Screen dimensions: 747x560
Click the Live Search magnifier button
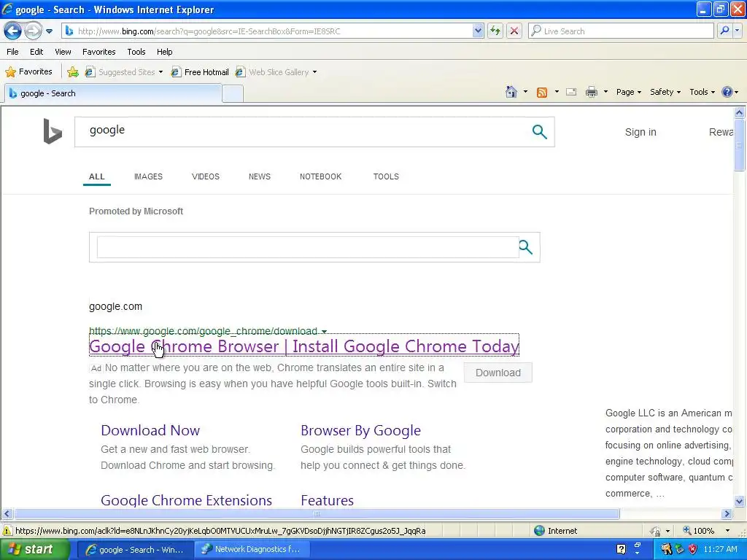pos(724,31)
